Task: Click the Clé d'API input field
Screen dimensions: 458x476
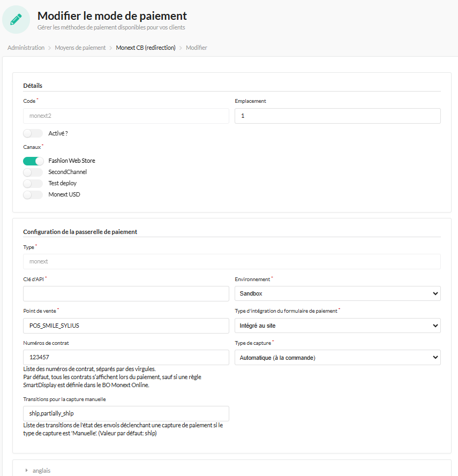Action: coord(126,293)
